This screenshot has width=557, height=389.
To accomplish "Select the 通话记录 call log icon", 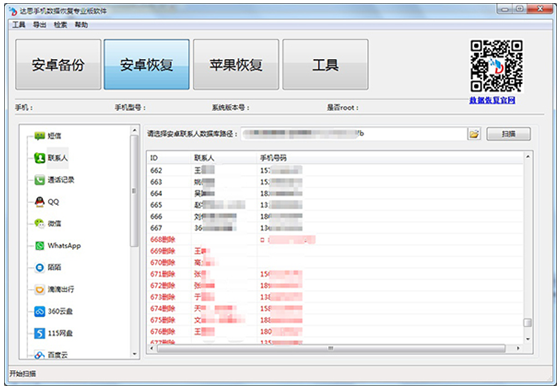I will pos(39,180).
